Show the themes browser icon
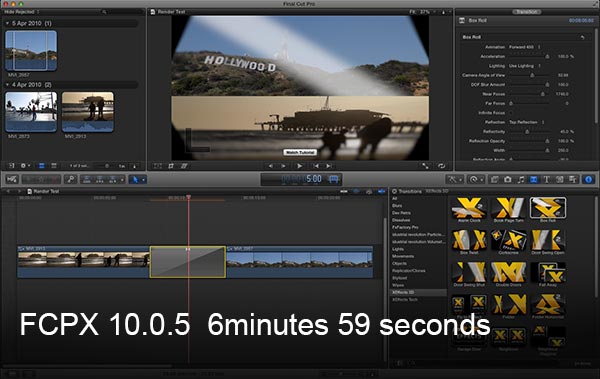The image size is (600, 379). [x=572, y=179]
